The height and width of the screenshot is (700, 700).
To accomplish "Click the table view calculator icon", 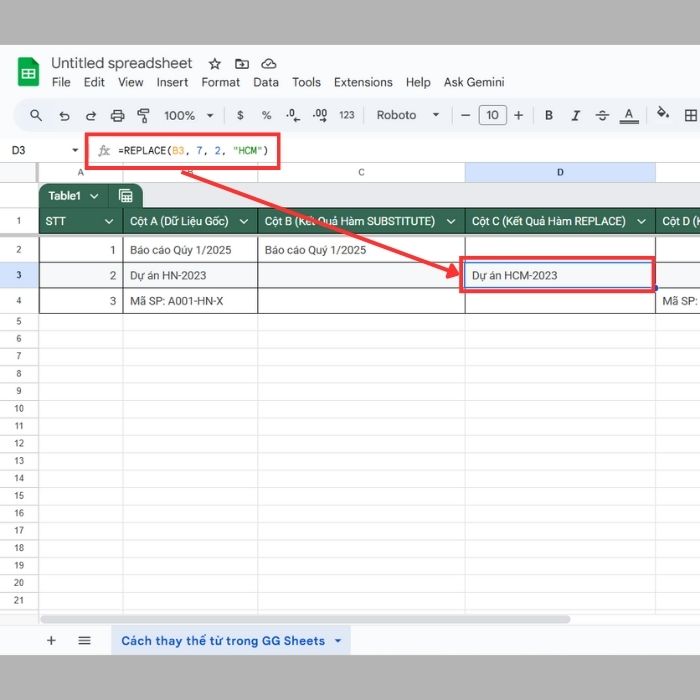I will point(125,196).
